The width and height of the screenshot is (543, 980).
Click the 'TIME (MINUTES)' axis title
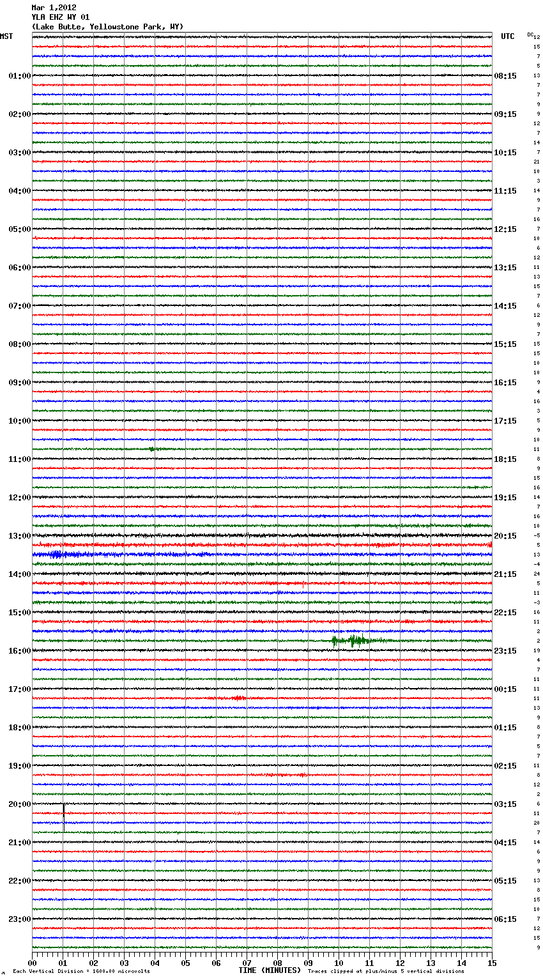click(270, 970)
